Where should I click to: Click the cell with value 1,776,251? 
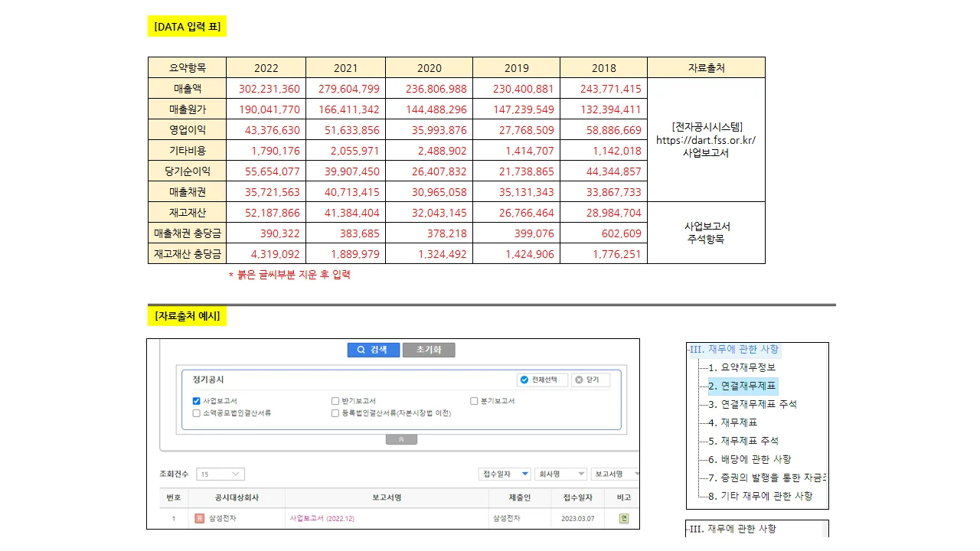tap(604, 253)
